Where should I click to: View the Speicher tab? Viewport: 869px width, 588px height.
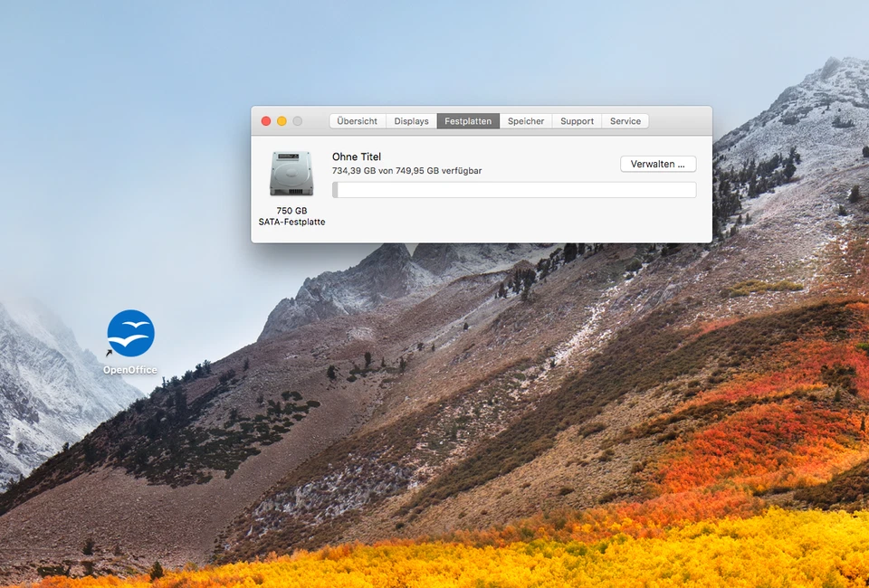point(526,120)
